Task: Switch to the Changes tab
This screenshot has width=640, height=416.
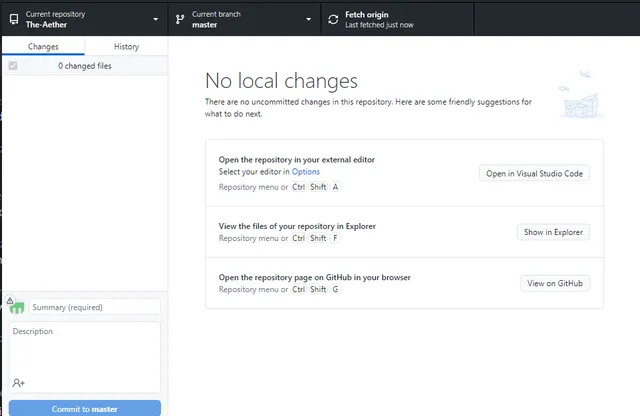Action: (x=43, y=46)
